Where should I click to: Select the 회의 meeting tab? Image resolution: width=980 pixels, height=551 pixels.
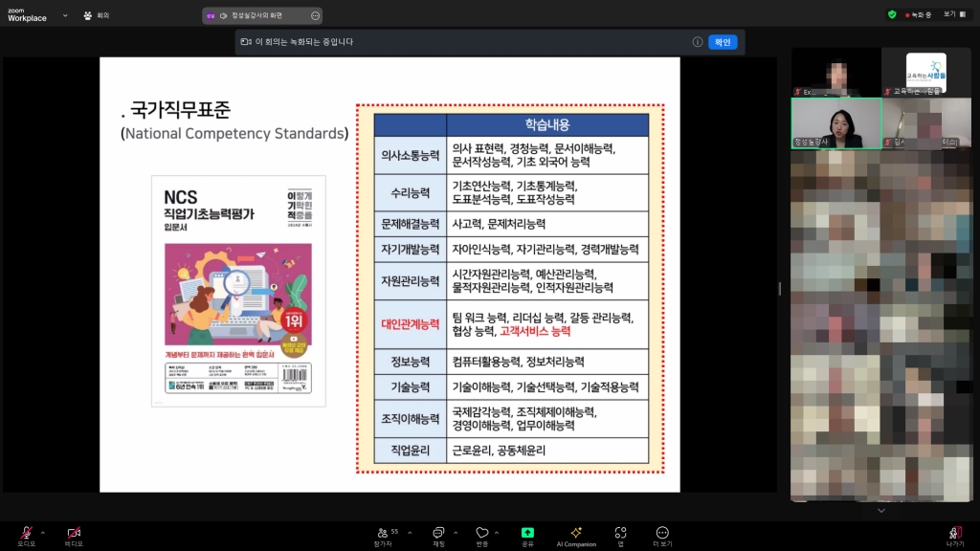pyautogui.click(x=97, y=15)
